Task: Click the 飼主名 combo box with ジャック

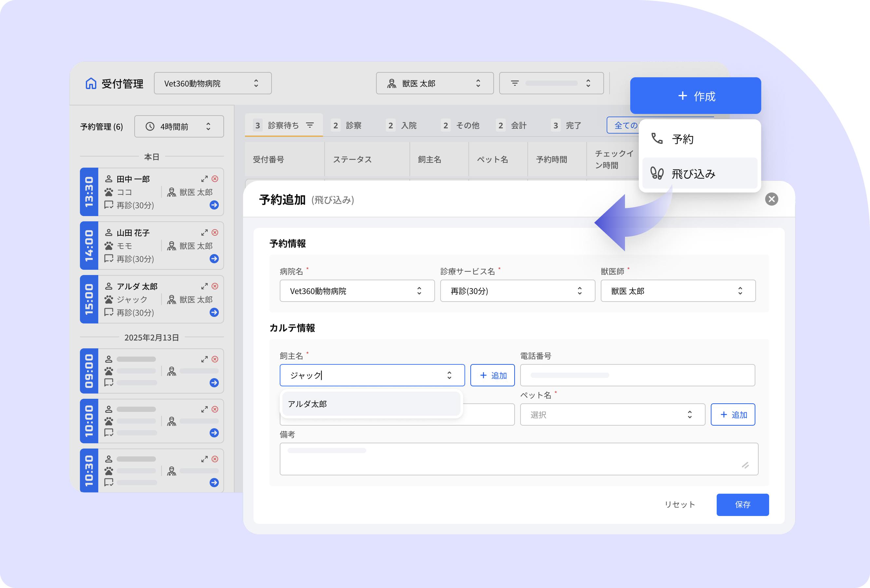Action: coord(372,375)
